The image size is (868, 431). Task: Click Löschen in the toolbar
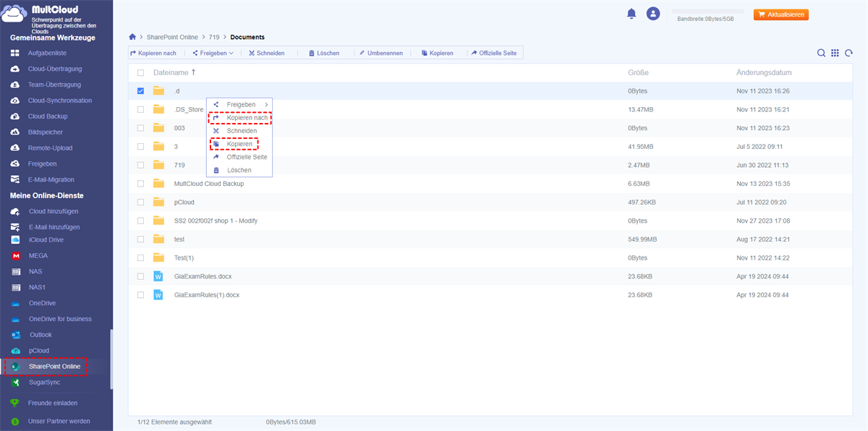click(x=324, y=53)
